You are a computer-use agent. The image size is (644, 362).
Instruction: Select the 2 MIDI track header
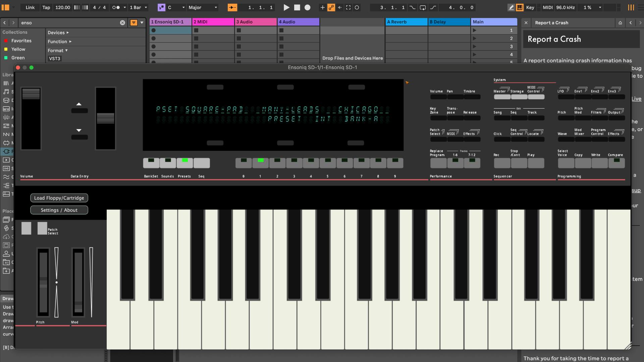point(213,22)
